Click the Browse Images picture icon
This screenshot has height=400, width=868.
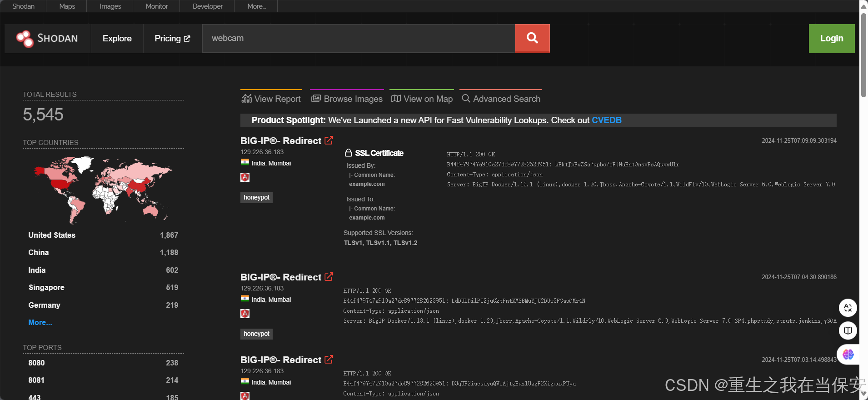(316, 99)
